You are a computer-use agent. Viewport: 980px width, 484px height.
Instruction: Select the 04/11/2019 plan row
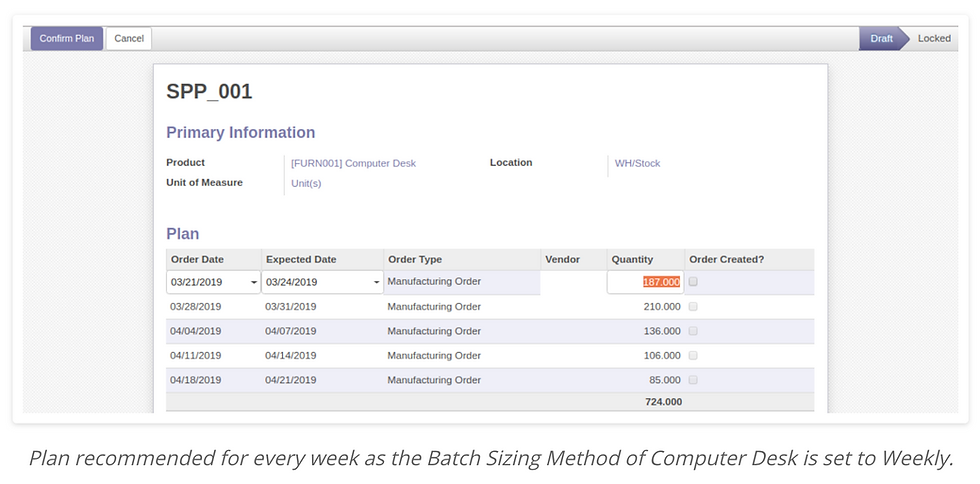click(490, 356)
